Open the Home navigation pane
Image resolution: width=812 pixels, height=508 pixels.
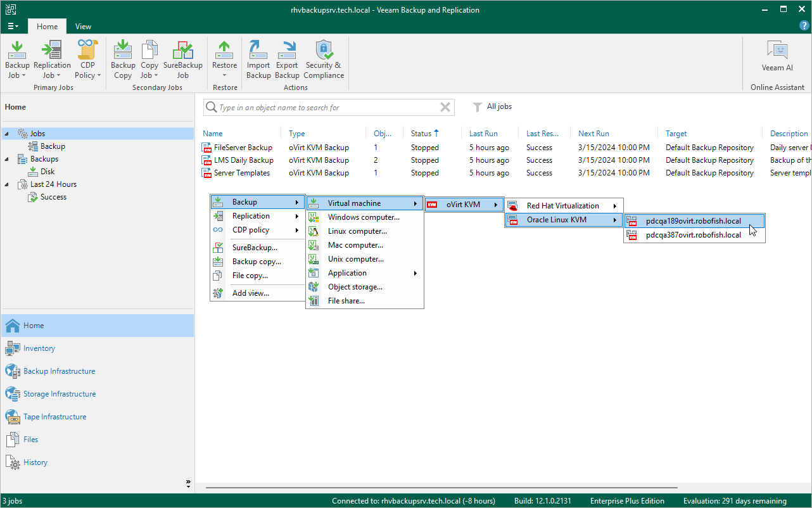pyautogui.click(x=98, y=326)
